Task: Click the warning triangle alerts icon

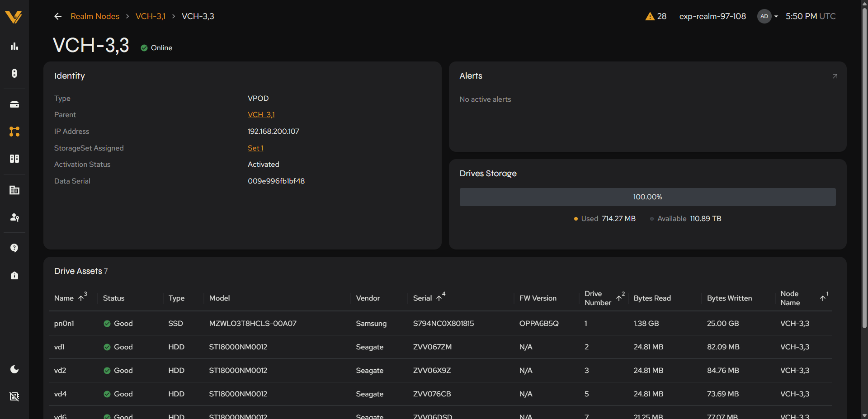Action: tap(650, 16)
